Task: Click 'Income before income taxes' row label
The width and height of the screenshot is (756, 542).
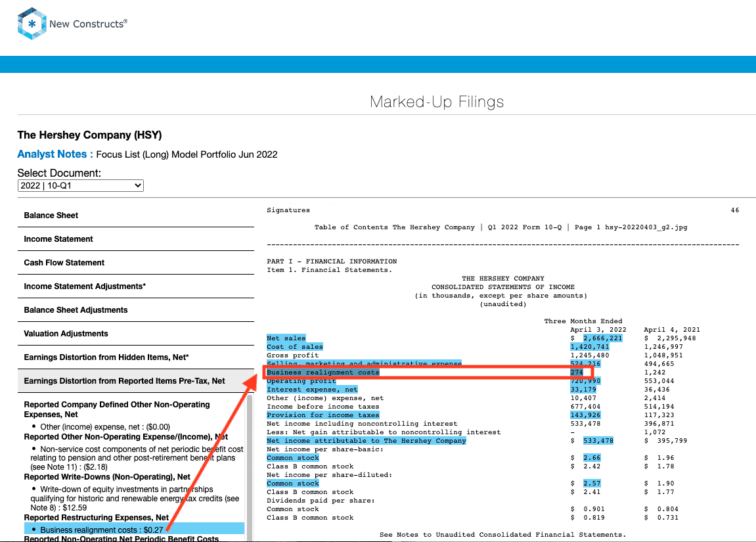Action: coord(323,407)
